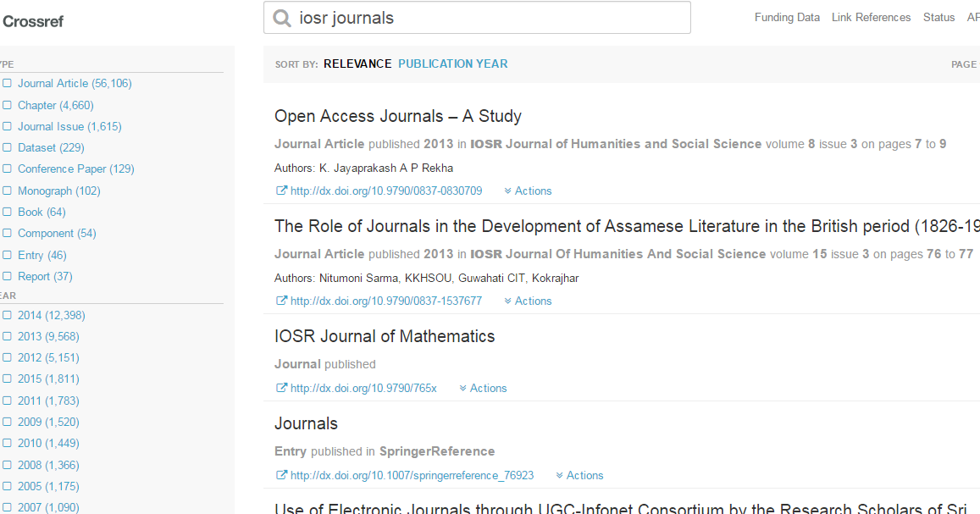Screen dimensions: 980x514
Task: Click the external-link icon for IOSR Journal of Mathematics
Action: [280, 388]
